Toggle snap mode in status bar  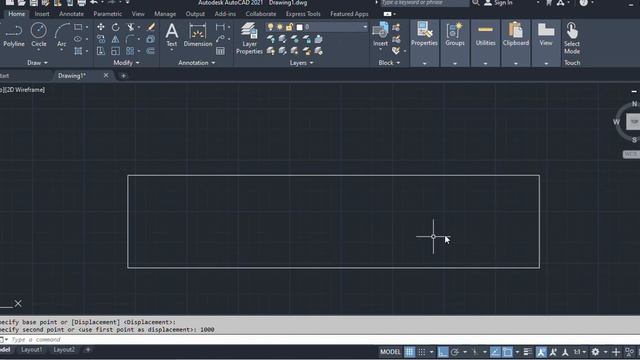coord(422,352)
